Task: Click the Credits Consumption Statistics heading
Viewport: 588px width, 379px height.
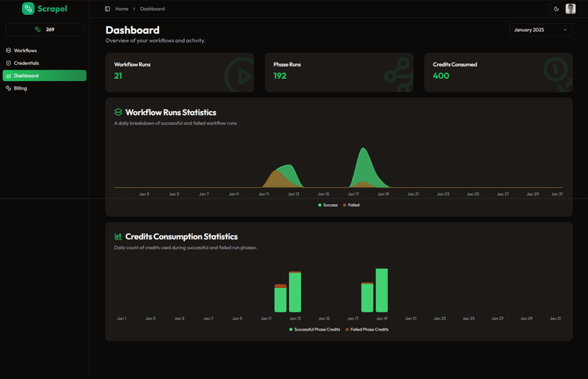Action: [x=182, y=237]
